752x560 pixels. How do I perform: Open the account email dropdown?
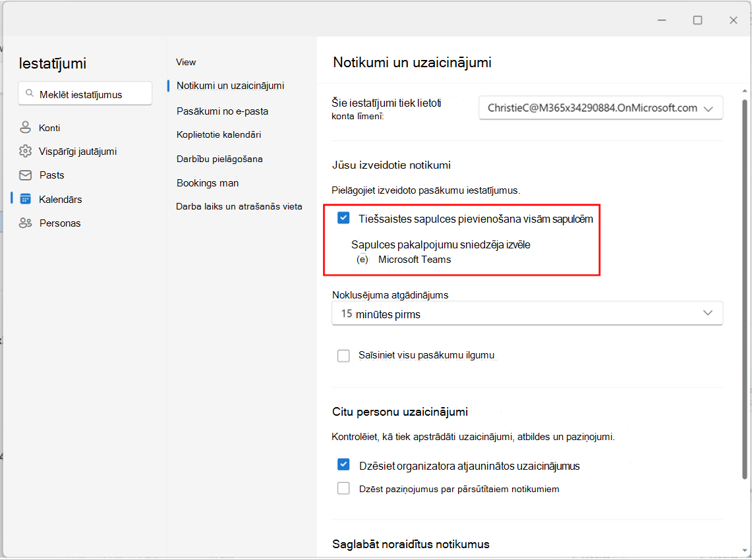coord(600,108)
